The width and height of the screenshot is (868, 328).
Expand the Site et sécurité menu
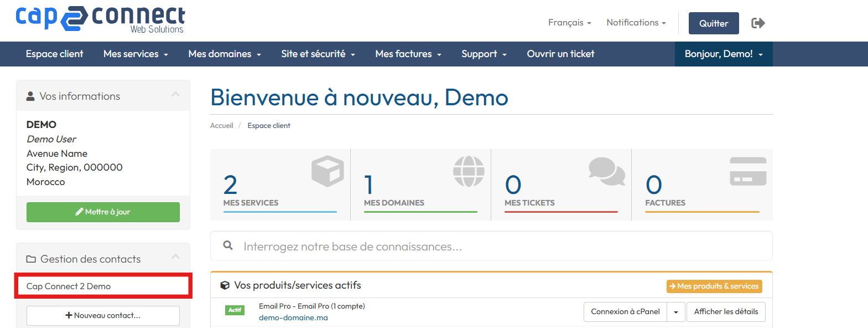pyautogui.click(x=318, y=54)
